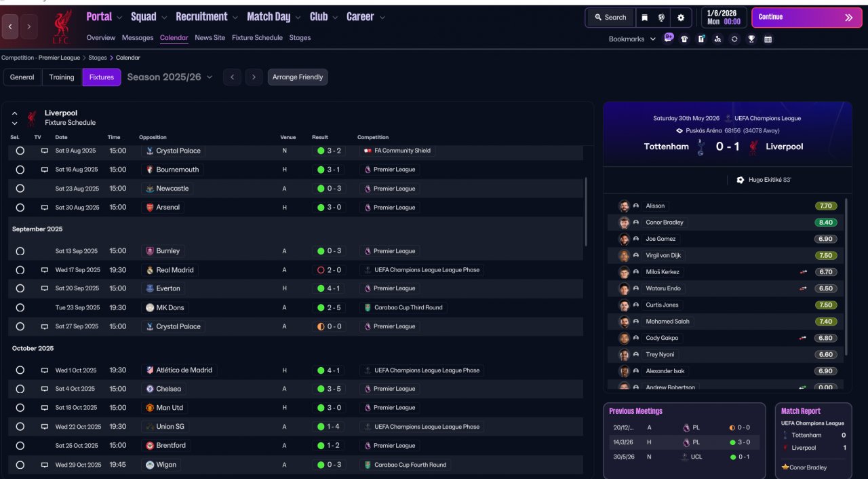This screenshot has height=479, width=868.
Task: Select the Burnley fixture radio button
Action: (x=20, y=251)
